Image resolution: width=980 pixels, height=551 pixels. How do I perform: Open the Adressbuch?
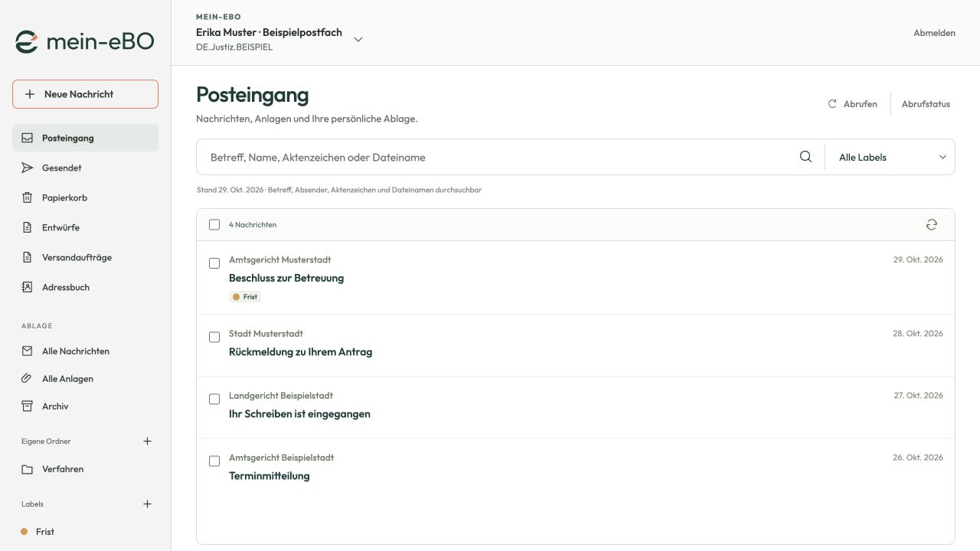pos(85,287)
